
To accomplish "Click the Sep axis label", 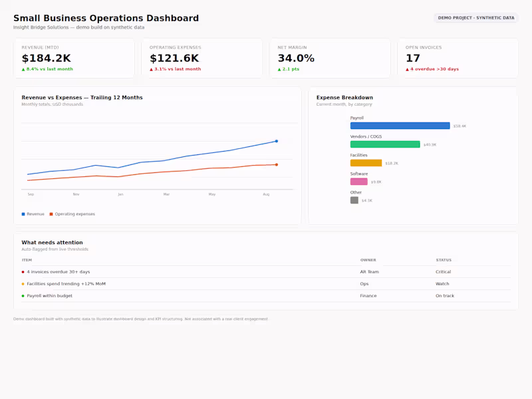I will [31, 194].
